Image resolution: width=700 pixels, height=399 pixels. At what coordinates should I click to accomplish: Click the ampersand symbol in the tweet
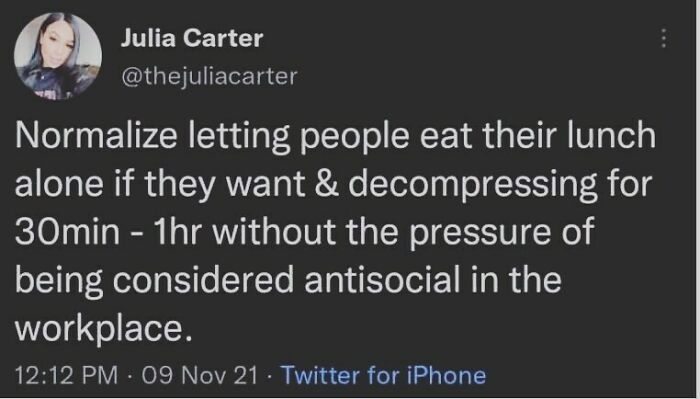tap(326, 184)
